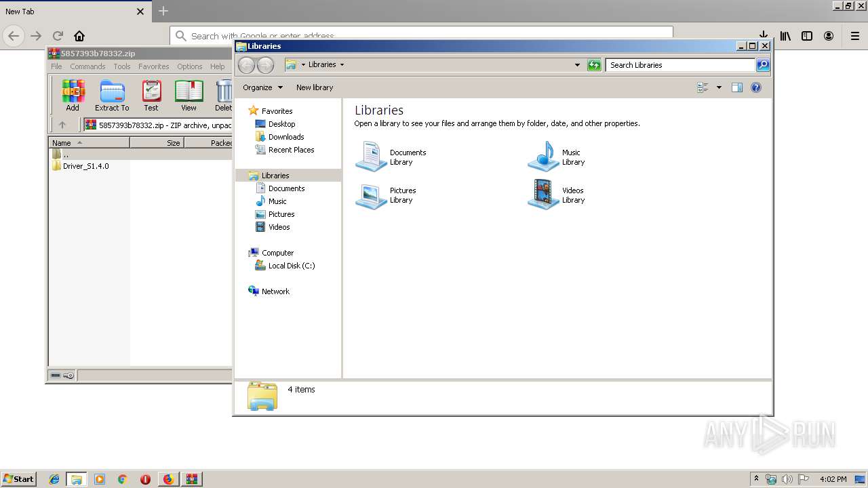
Task: Click the green refresh button in Explorer
Action: [594, 65]
